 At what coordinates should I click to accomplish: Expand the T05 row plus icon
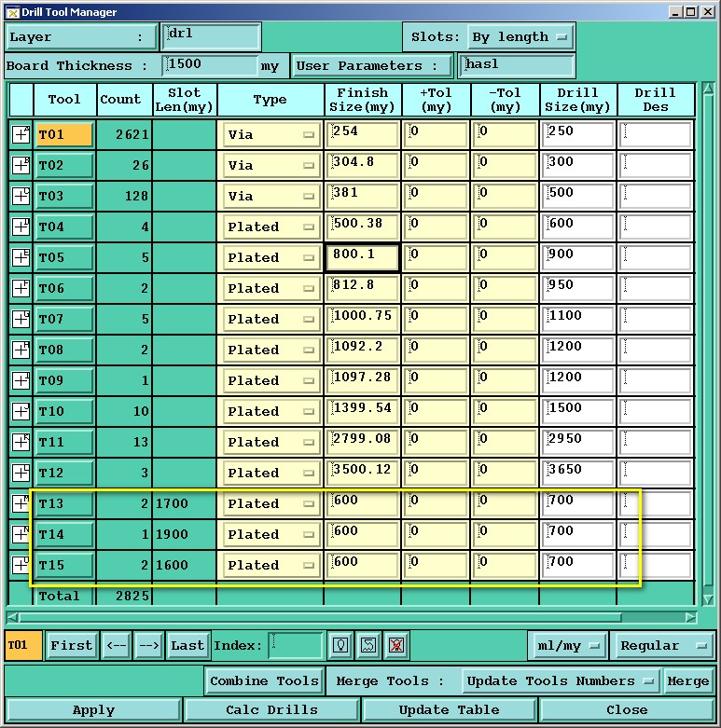21,257
